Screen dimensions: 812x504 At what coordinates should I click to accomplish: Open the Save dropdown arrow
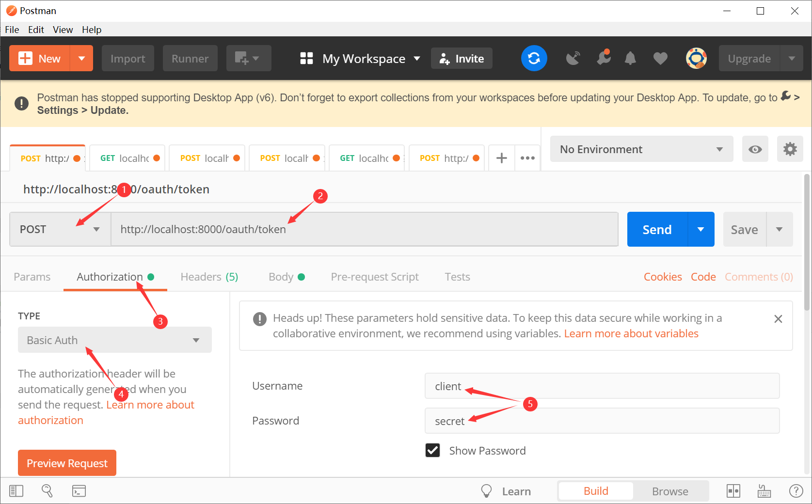[x=780, y=229]
